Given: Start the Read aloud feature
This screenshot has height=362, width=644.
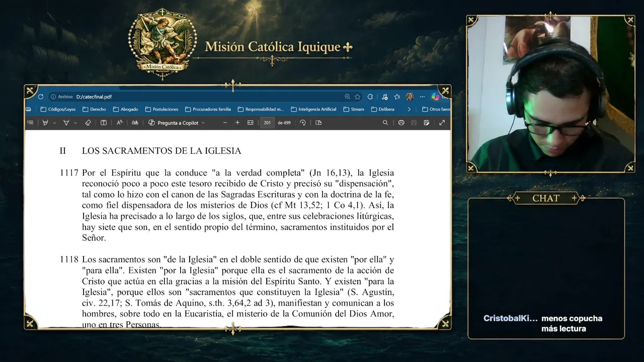Looking at the screenshot, I should pos(119,123).
